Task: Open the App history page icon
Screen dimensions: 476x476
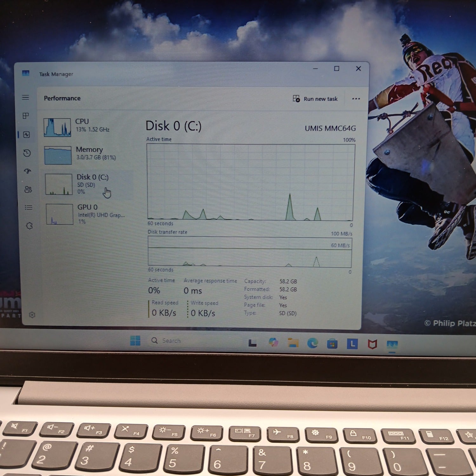Action: coord(27,153)
